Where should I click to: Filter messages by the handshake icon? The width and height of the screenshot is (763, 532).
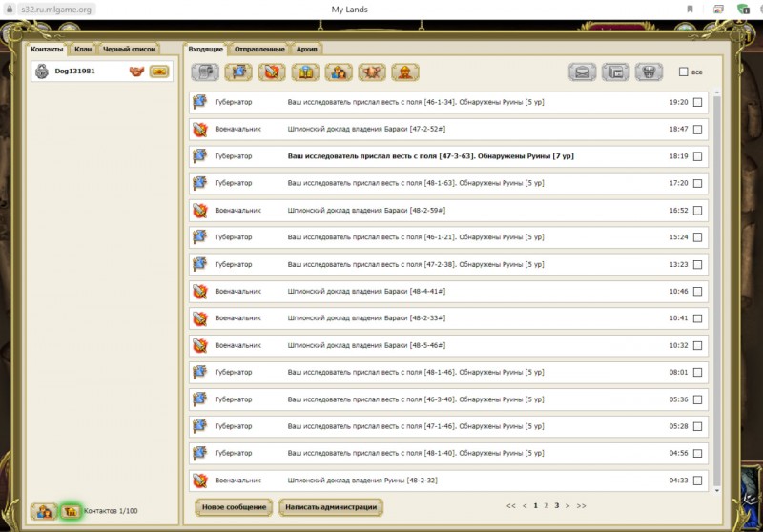pos(372,72)
